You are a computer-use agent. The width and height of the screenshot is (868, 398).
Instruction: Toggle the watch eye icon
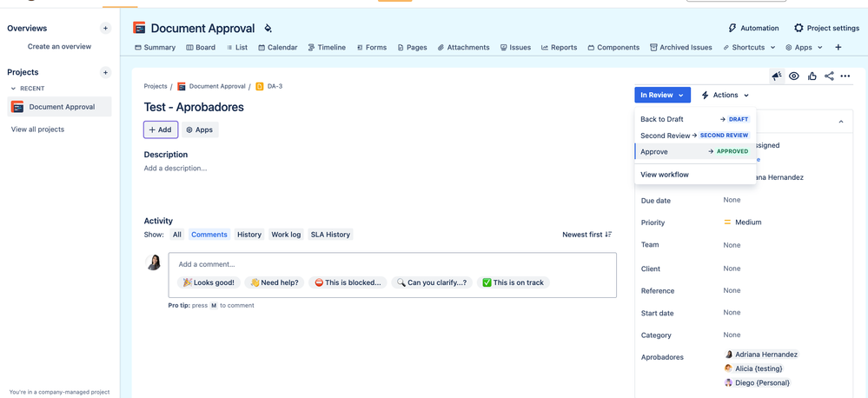pos(794,76)
